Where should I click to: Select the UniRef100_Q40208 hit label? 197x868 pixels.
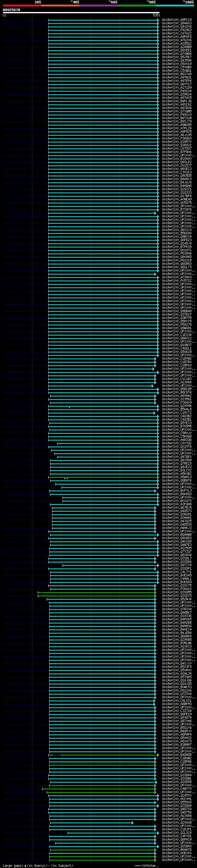point(177,26)
